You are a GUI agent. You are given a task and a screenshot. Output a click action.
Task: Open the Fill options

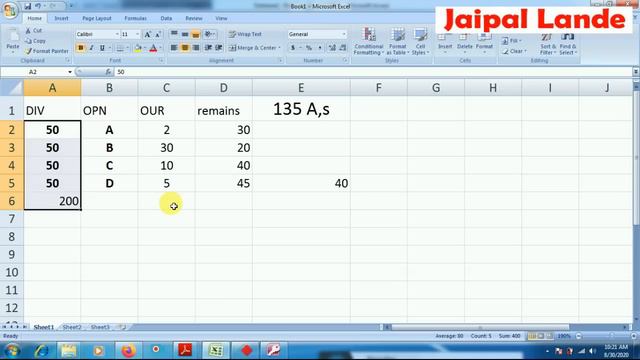click(511, 41)
